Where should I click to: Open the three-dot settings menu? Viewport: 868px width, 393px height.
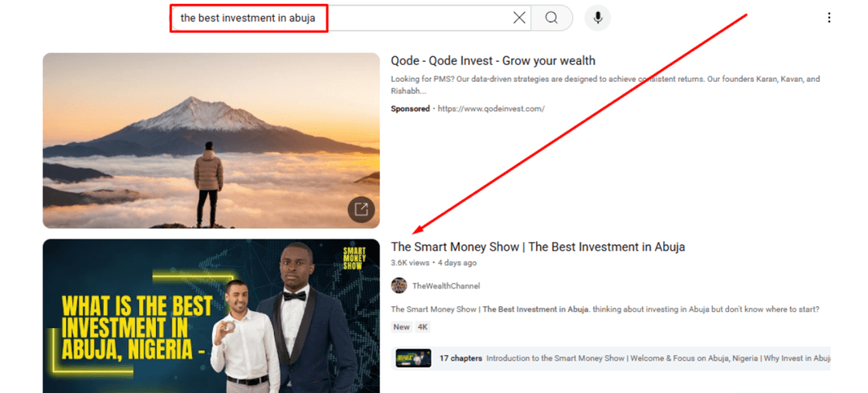pyautogui.click(x=829, y=18)
